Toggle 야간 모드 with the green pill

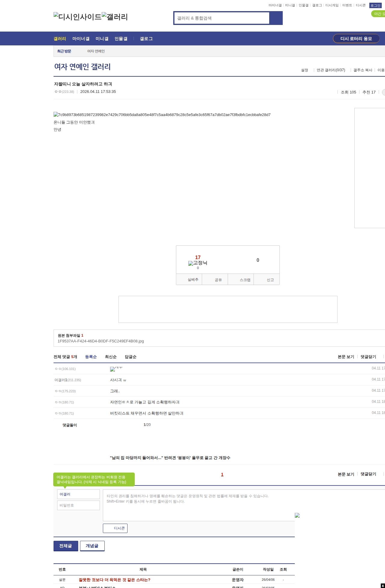click(378, 14)
